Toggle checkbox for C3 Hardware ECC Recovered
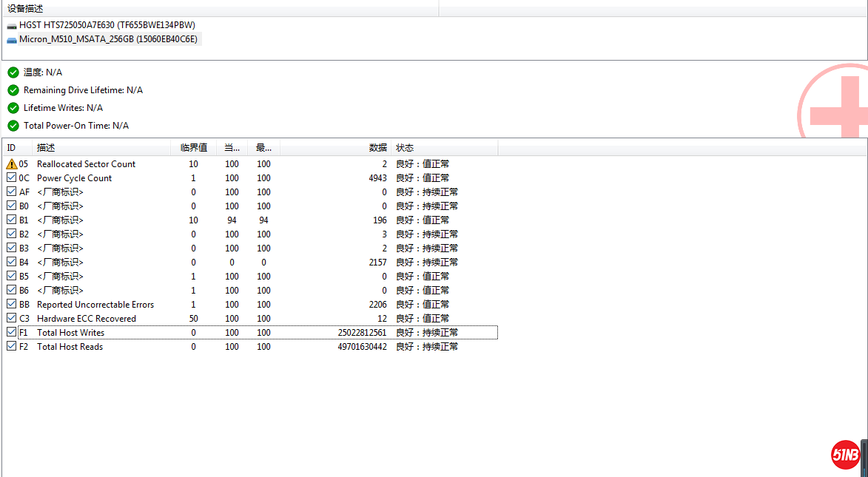This screenshot has width=868, height=477. click(12, 318)
